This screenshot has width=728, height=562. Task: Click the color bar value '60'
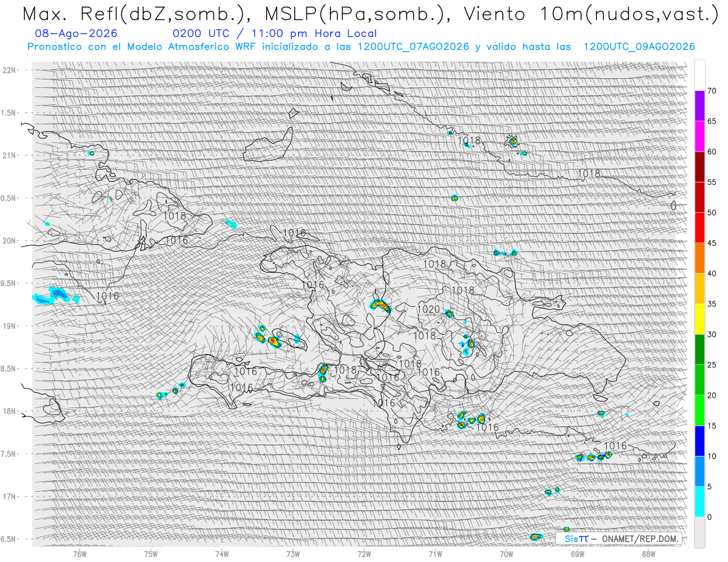tap(712, 152)
